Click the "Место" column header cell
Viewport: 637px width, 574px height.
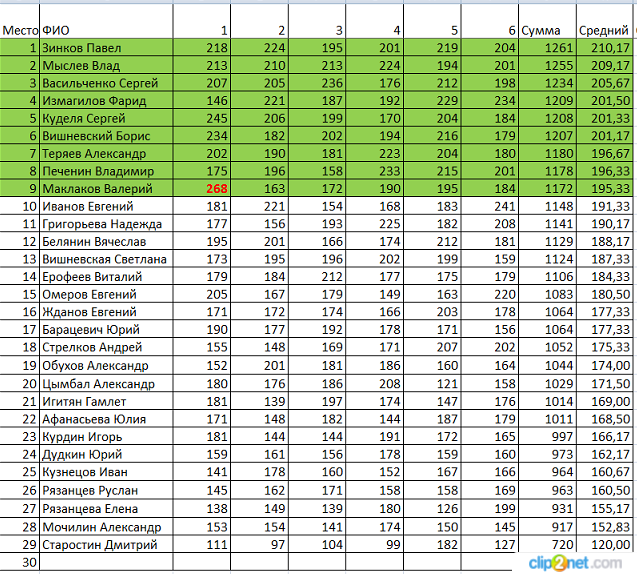click(x=20, y=30)
